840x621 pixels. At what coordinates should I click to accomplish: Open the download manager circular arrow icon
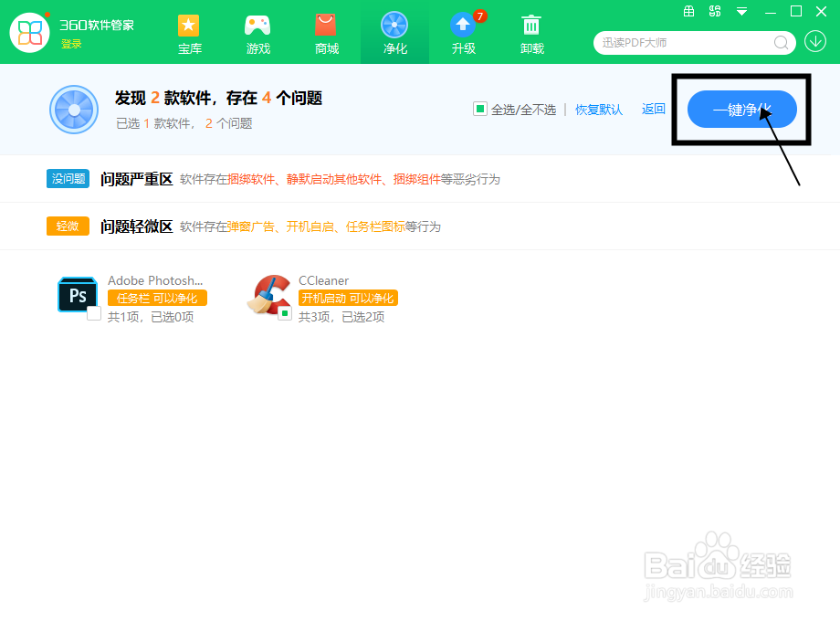pos(815,42)
